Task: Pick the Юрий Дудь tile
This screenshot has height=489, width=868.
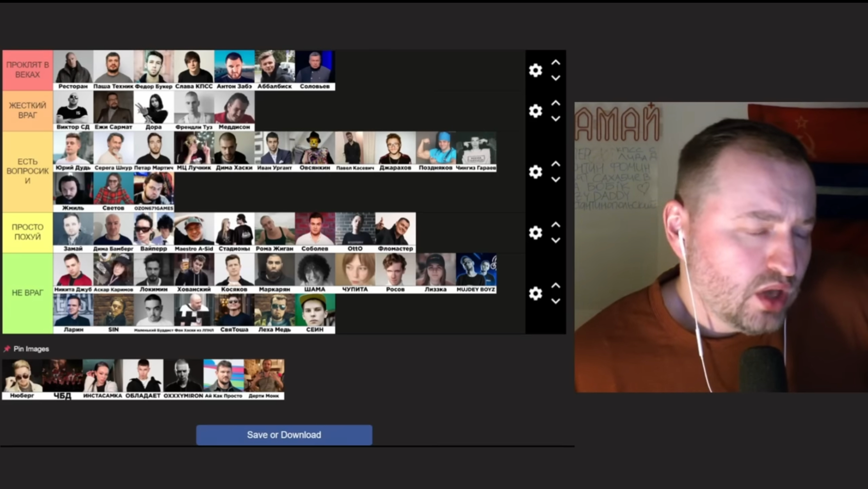Action: (x=73, y=151)
